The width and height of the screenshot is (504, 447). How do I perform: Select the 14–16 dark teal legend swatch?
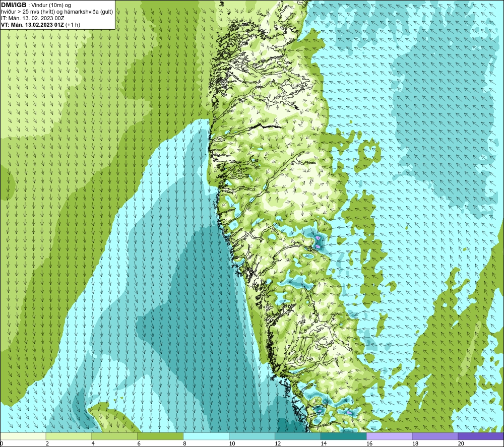344,436
